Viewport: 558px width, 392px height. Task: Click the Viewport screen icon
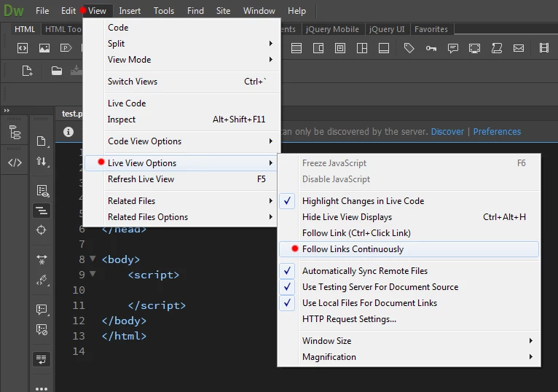pyautogui.click(x=474, y=48)
